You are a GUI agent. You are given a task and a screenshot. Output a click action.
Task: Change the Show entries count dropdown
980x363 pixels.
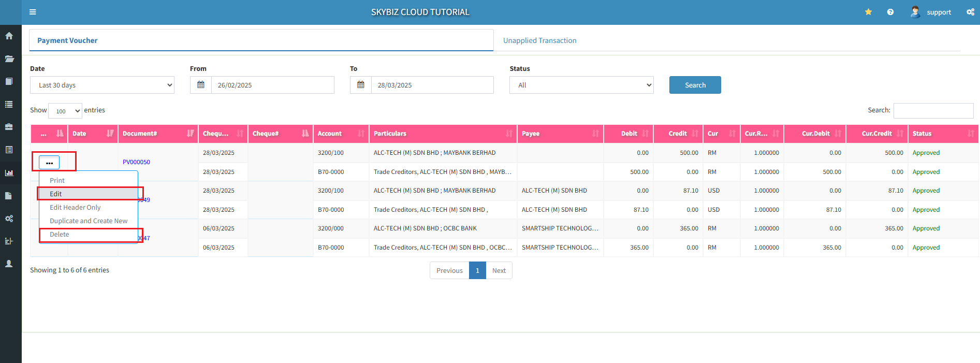[65, 111]
